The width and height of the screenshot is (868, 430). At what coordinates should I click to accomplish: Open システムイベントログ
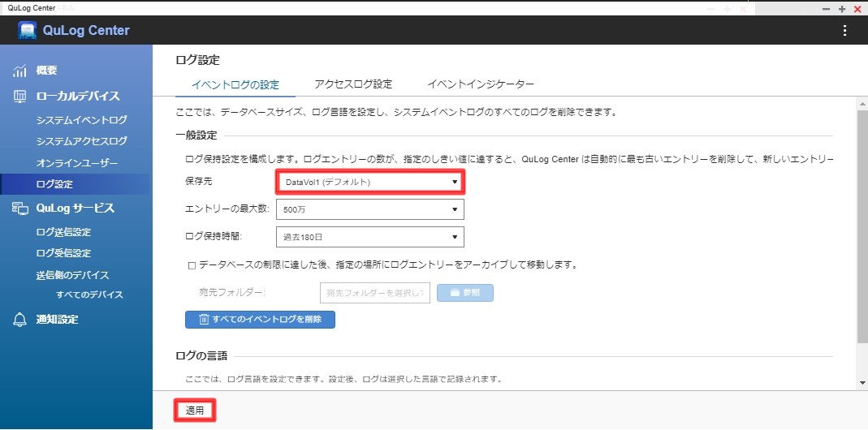pos(81,120)
